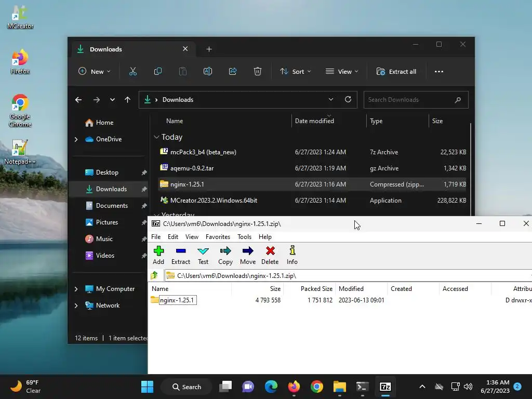
Task: Expand the address bar history chevron
Action: click(x=331, y=99)
